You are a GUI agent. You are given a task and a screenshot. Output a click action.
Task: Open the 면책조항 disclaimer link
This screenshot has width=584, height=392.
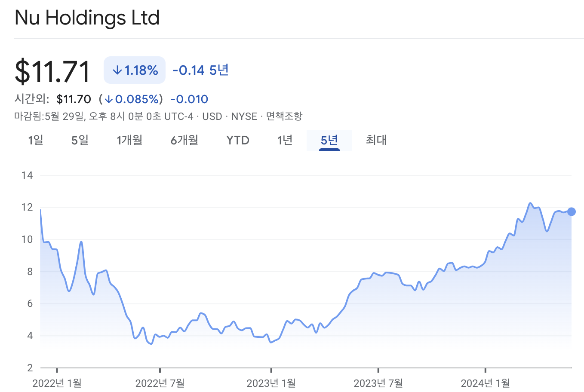click(x=284, y=116)
